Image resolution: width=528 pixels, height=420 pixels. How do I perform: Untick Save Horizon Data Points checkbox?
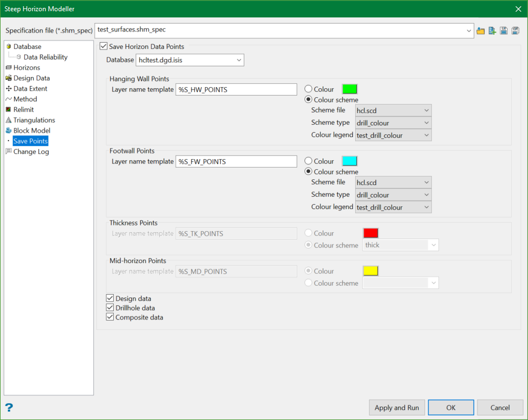pyautogui.click(x=104, y=47)
